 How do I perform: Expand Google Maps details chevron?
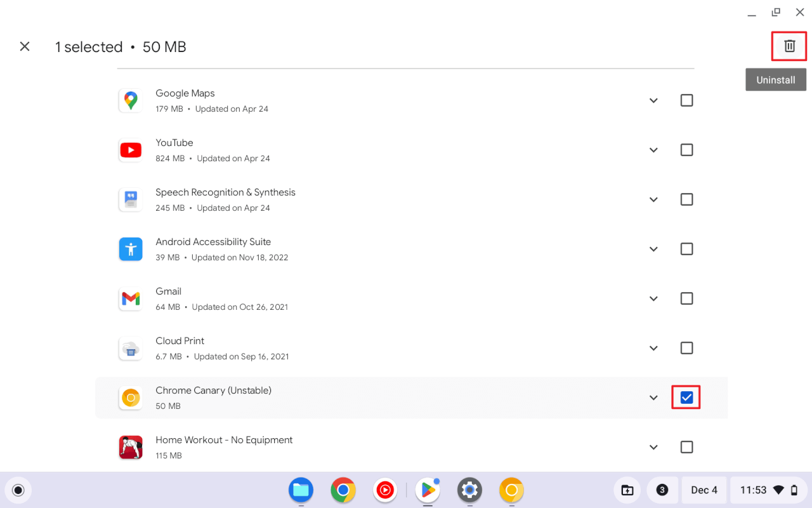pos(653,100)
